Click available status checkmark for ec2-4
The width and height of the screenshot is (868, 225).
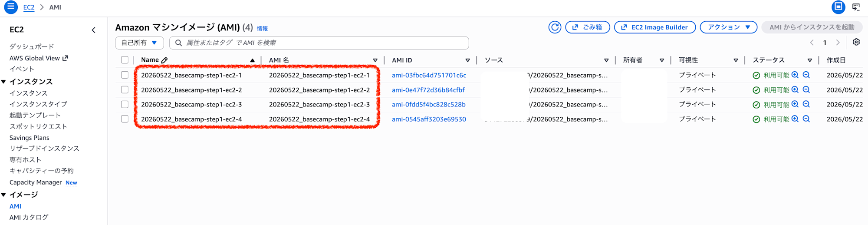coord(756,119)
